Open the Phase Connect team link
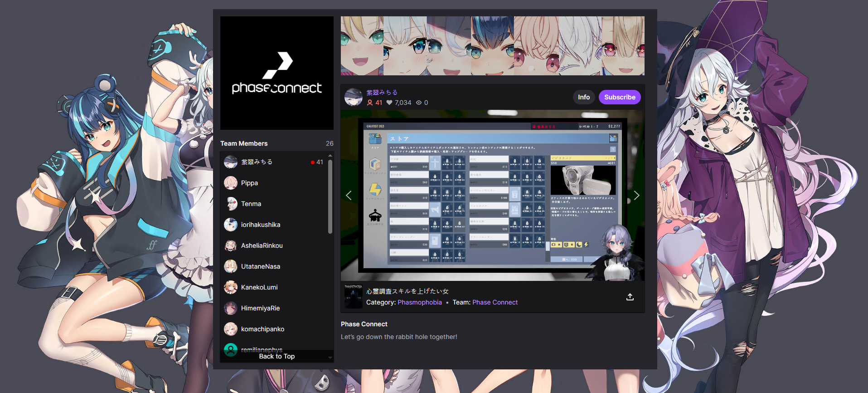The height and width of the screenshot is (393, 868). click(495, 302)
